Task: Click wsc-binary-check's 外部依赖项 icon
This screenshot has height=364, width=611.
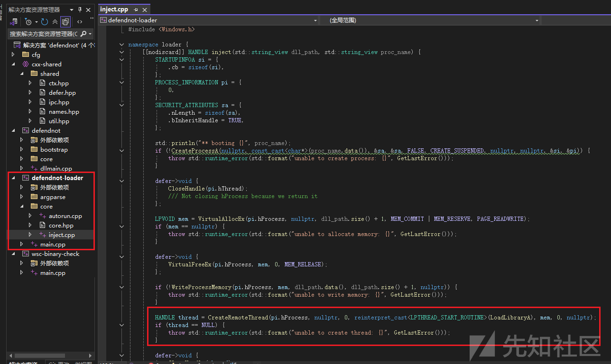Action: pos(34,264)
